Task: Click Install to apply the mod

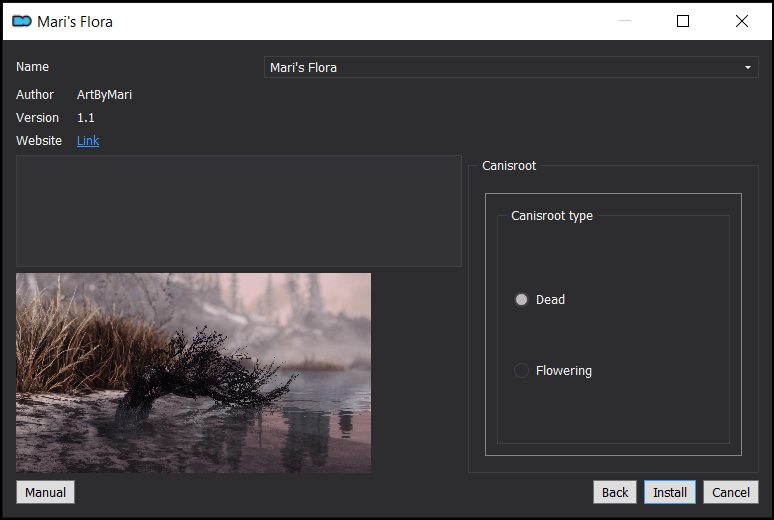Action: pyautogui.click(x=670, y=492)
